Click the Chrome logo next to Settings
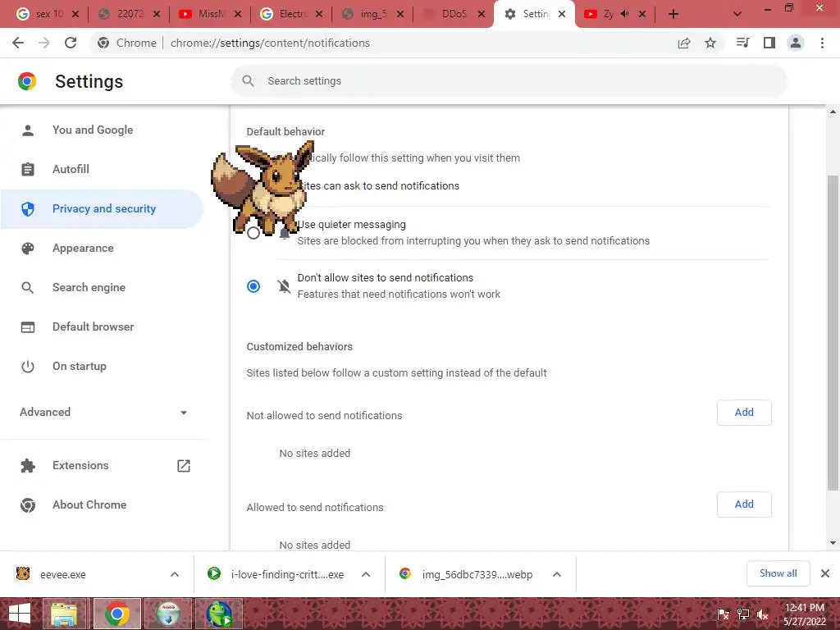Screen dimensions: 840x630 [x=27, y=81]
